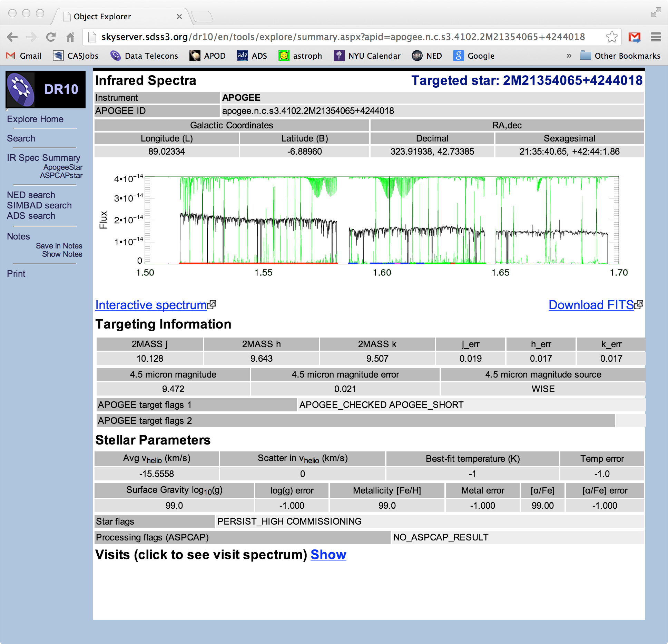Open the Interactive spectrum link
Image resolution: width=668 pixels, height=644 pixels.
click(x=153, y=305)
